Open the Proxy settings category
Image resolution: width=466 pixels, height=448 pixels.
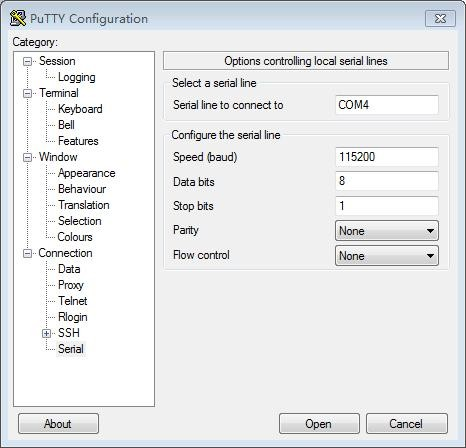[x=71, y=285]
